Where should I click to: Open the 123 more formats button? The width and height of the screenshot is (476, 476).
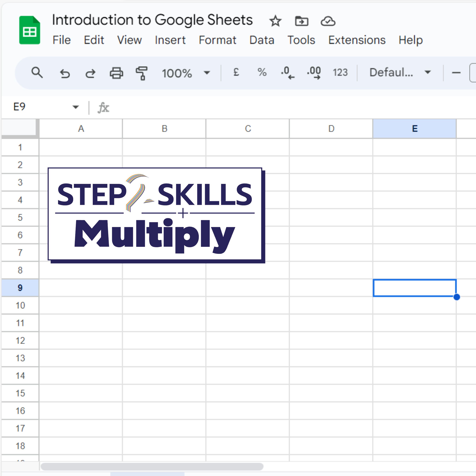coord(340,72)
